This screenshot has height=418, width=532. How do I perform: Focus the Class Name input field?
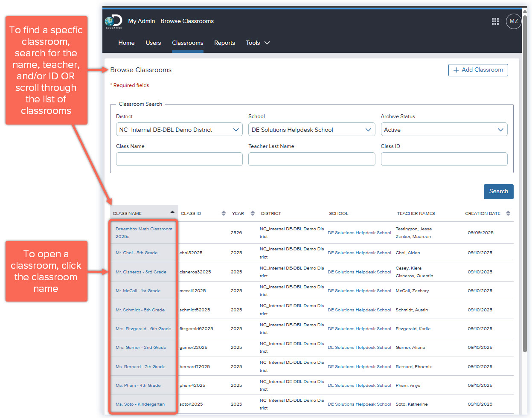pos(179,159)
